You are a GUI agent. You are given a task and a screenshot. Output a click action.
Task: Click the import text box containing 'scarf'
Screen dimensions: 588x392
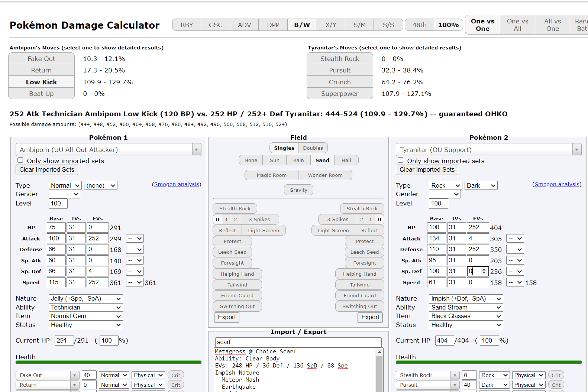[298, 342]
